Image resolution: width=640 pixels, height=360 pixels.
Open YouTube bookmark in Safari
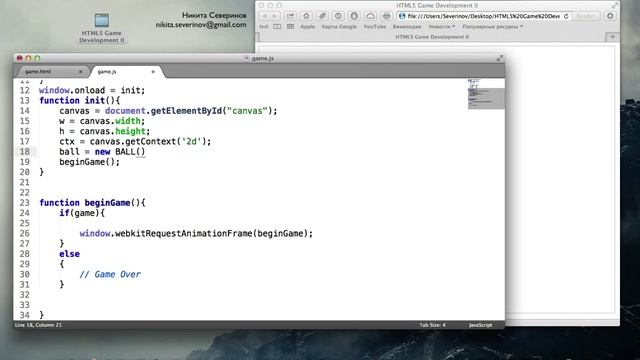point(375,27)
